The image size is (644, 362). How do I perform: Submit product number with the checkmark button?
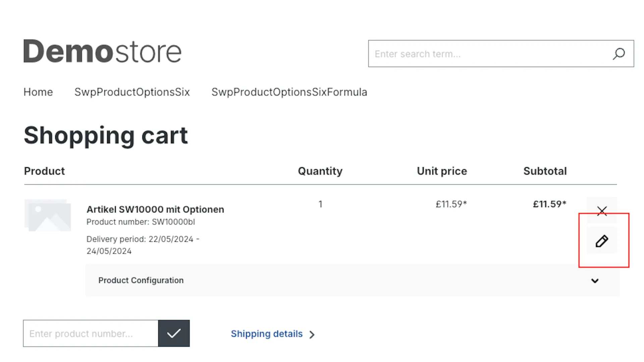coord(174,333)
